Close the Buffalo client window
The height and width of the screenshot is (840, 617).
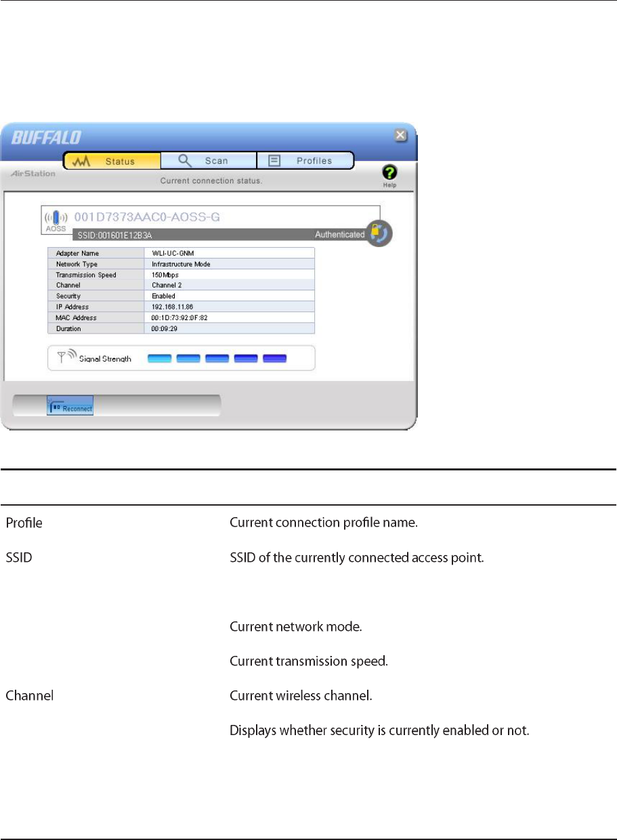click(x=401, y=135)
